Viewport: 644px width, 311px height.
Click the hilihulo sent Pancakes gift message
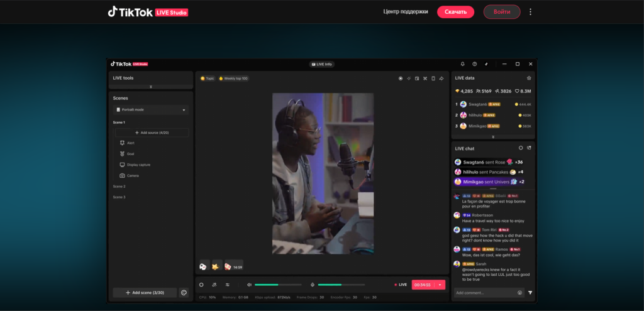coord(487,172)
